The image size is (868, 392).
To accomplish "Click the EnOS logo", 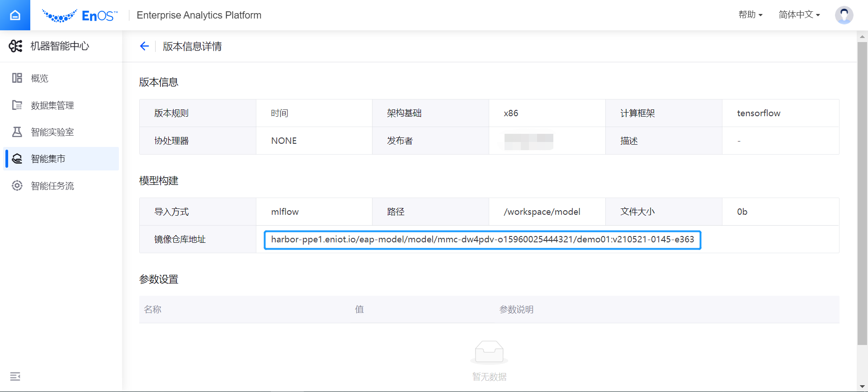I will 80,16.
